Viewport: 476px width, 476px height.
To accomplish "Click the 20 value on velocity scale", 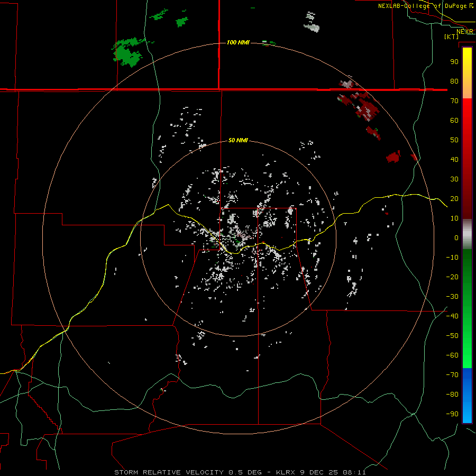I will point(454,199).
